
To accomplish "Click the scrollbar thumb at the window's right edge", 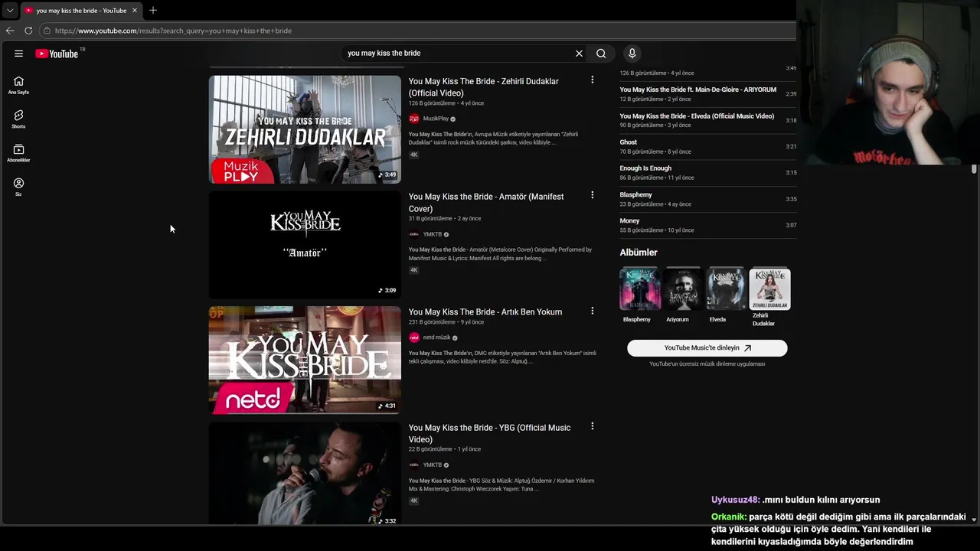I will 974,169.
